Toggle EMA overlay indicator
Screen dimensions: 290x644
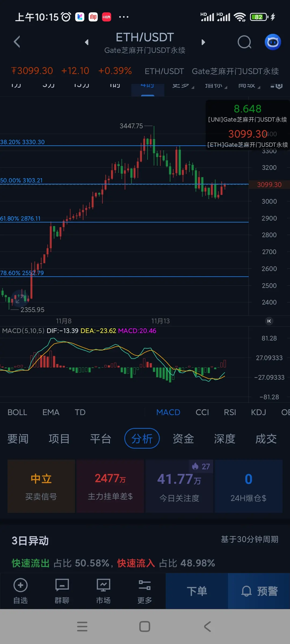51,412
